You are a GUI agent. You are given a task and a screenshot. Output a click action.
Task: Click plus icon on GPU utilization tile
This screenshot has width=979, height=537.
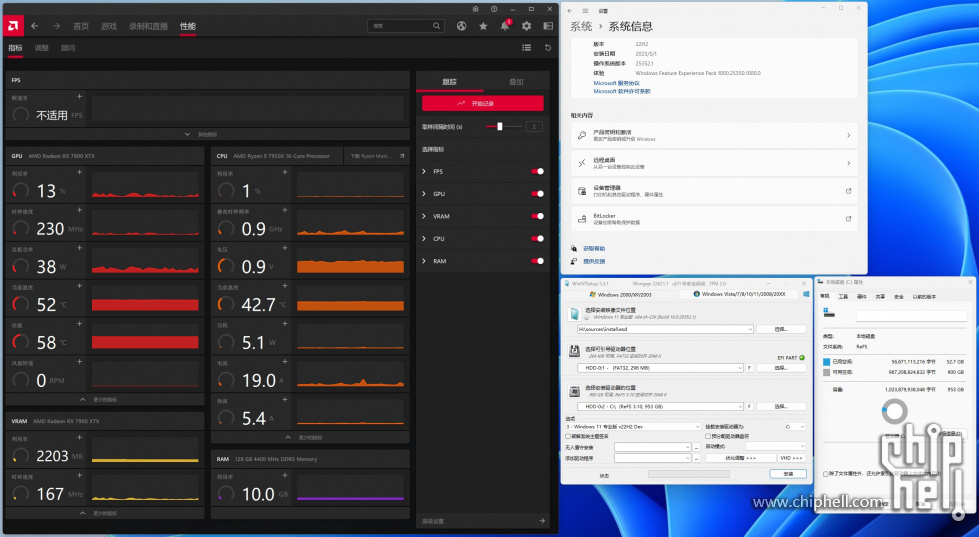79,172
